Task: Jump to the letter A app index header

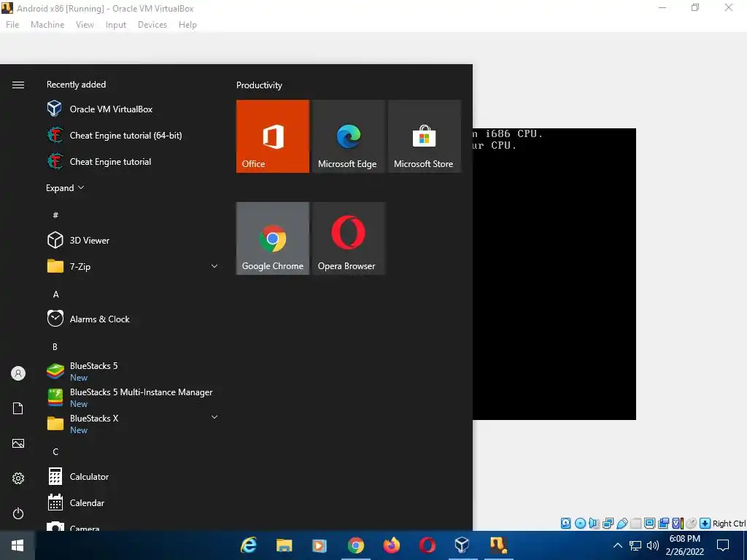Action: click(x=55, y=295)
